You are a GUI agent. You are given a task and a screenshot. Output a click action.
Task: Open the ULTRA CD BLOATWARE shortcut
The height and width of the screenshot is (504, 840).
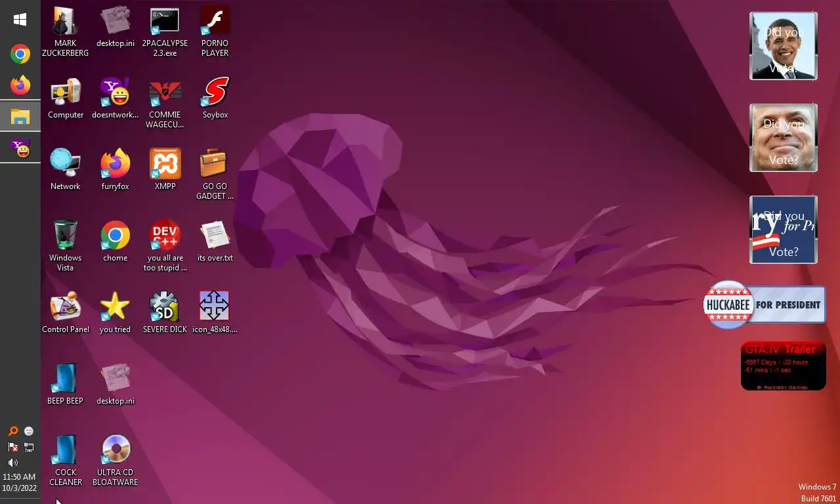coord(115,460)
